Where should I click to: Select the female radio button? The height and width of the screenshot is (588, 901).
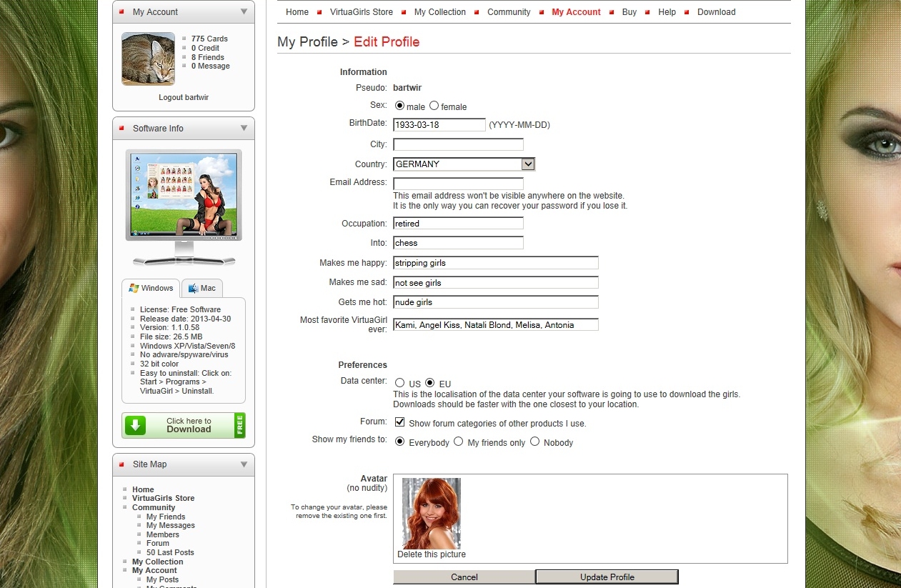[434, 106]
